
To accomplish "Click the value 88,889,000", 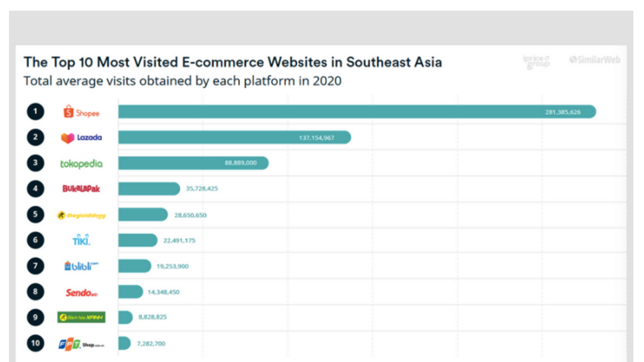I will pyautogui.click(x=241, y=163).
